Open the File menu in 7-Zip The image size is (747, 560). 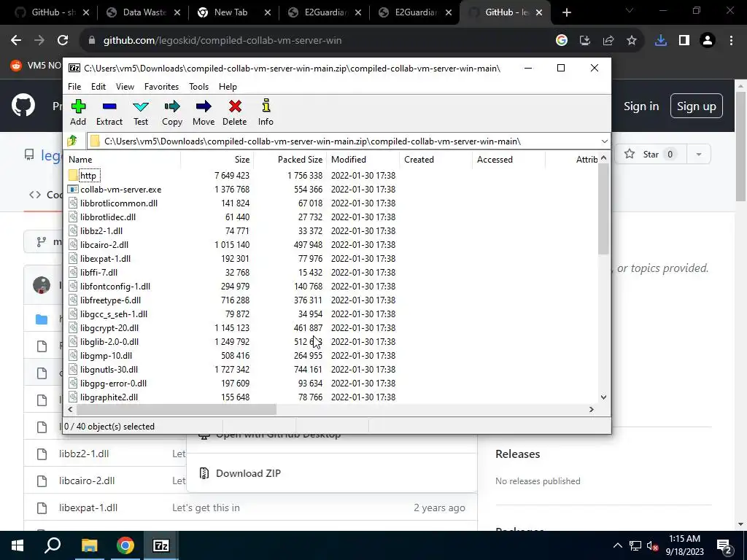[74, 87]
